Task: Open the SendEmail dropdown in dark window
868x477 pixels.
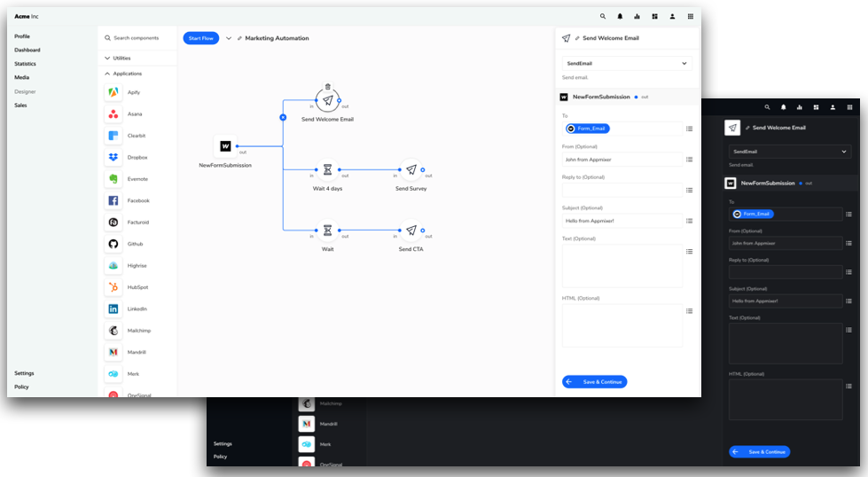Action: click(790, 152)
